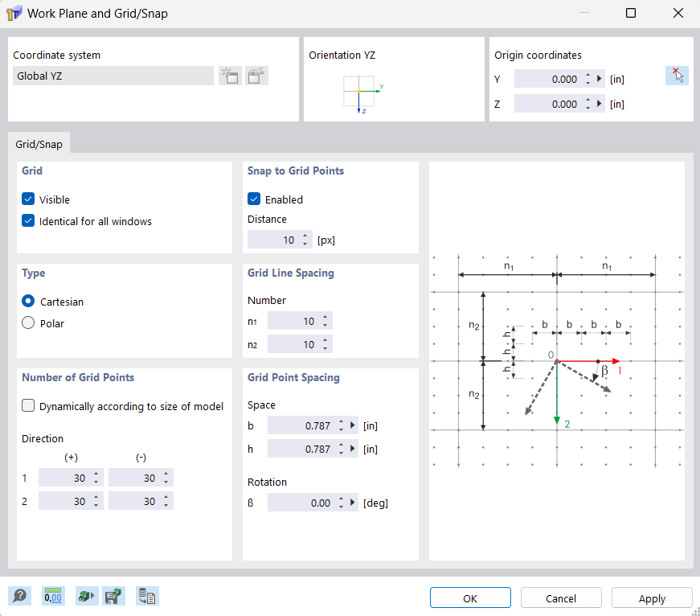
Task: Toggle Identical for all windows checkbox
Action: tap(29, 221)
